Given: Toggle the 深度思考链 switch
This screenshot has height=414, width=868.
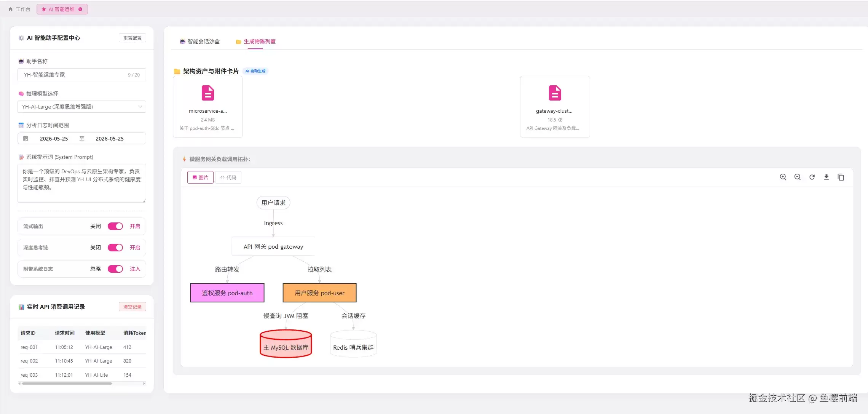Looking at the screenshot, I should [x=115, y=248].
